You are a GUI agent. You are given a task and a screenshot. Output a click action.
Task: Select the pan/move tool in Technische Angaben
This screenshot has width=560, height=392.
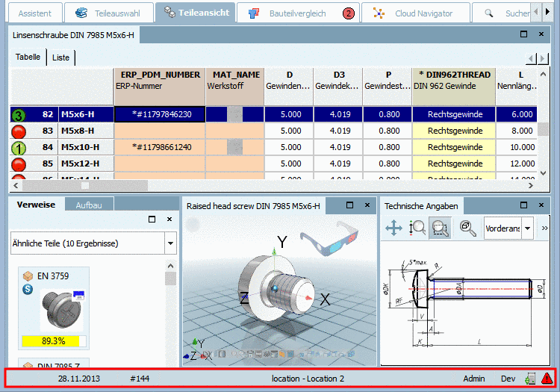tap(393, 228)
